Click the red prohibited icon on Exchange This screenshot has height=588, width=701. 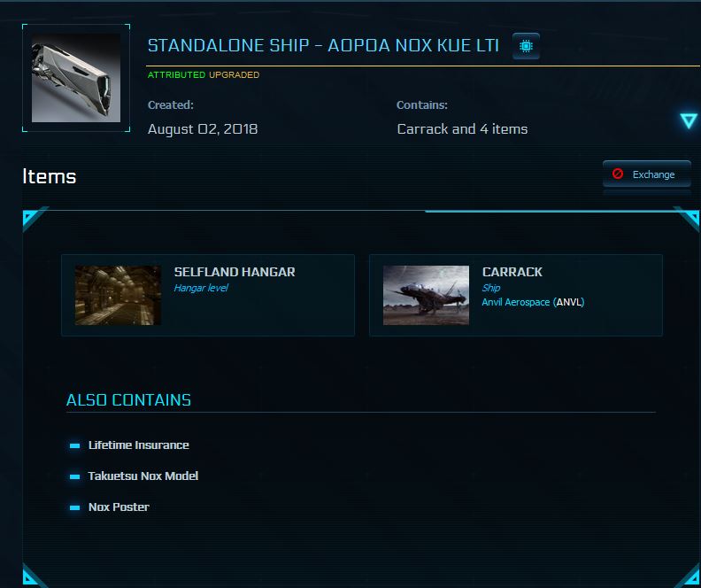(618, 174)
